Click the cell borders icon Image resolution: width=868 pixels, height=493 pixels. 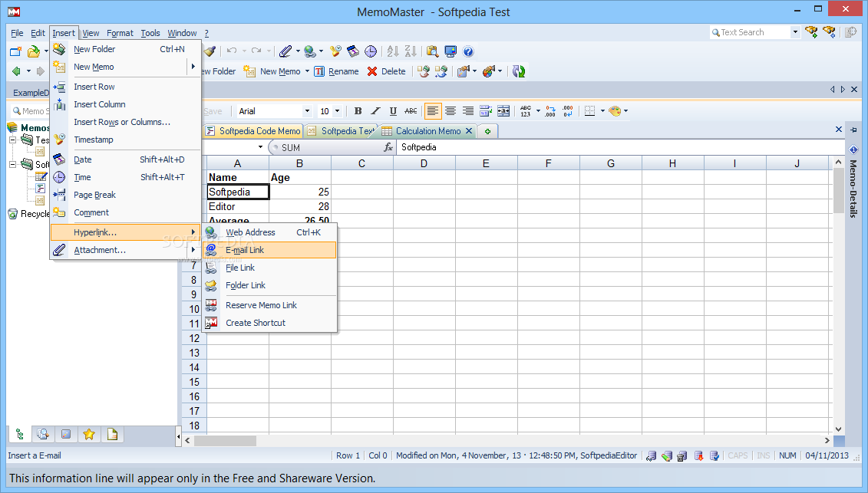coord(590,111)
